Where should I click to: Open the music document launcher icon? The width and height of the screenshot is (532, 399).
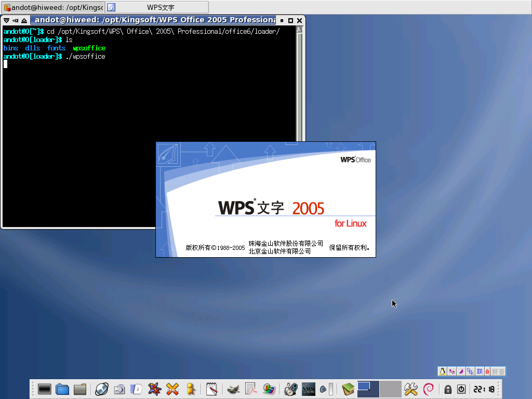(137, 389)
